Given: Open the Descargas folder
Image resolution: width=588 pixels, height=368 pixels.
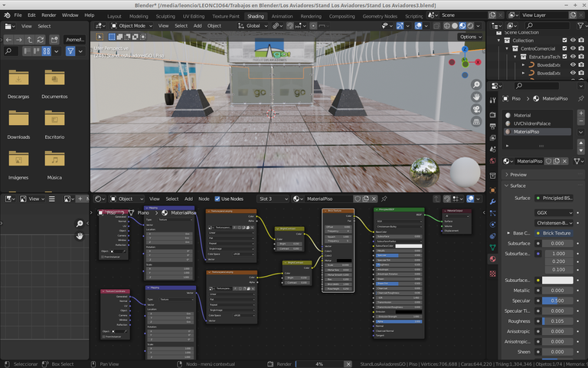Looking at the screenshot, I should [18, 84].
